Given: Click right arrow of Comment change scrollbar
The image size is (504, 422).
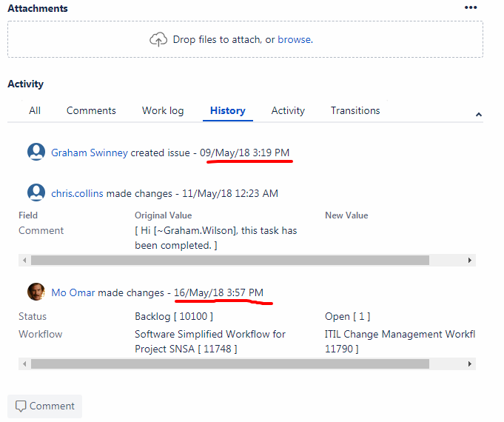Looking at the screenshot, I should [x=470, y=260].
